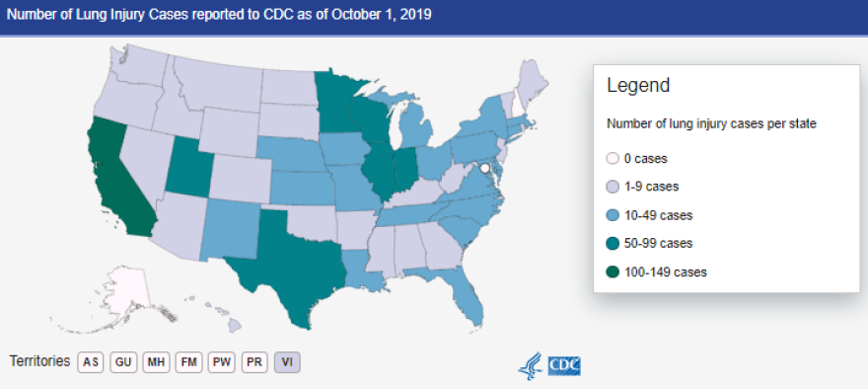Click the HHS eagle logo
Viewport: 868px width, 389px height.
531,365
